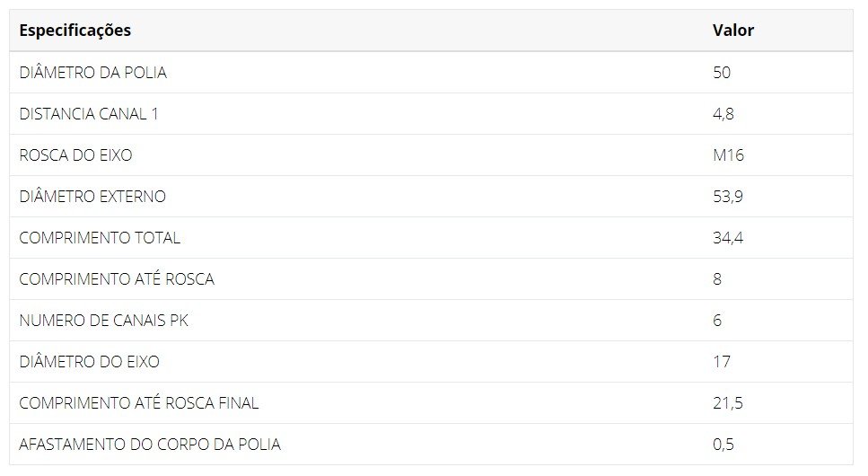
Task: Click the 4,8 value cell
Action: coord(723,114)
